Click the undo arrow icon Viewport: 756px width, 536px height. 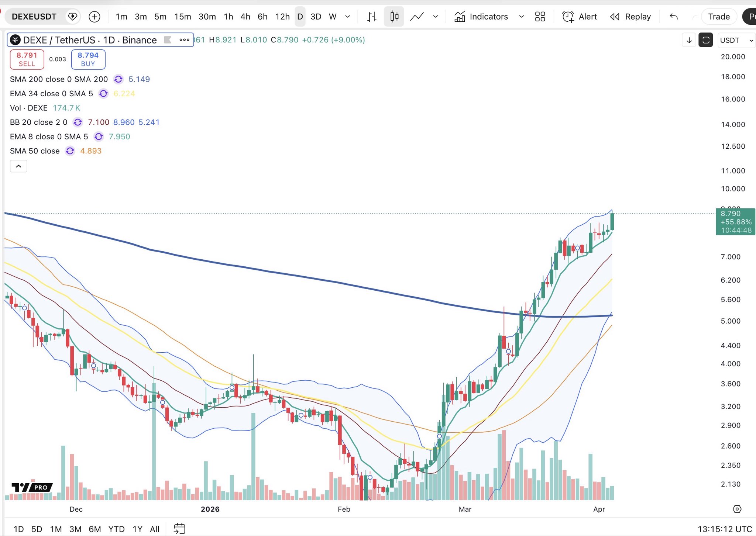pos(674,17)
